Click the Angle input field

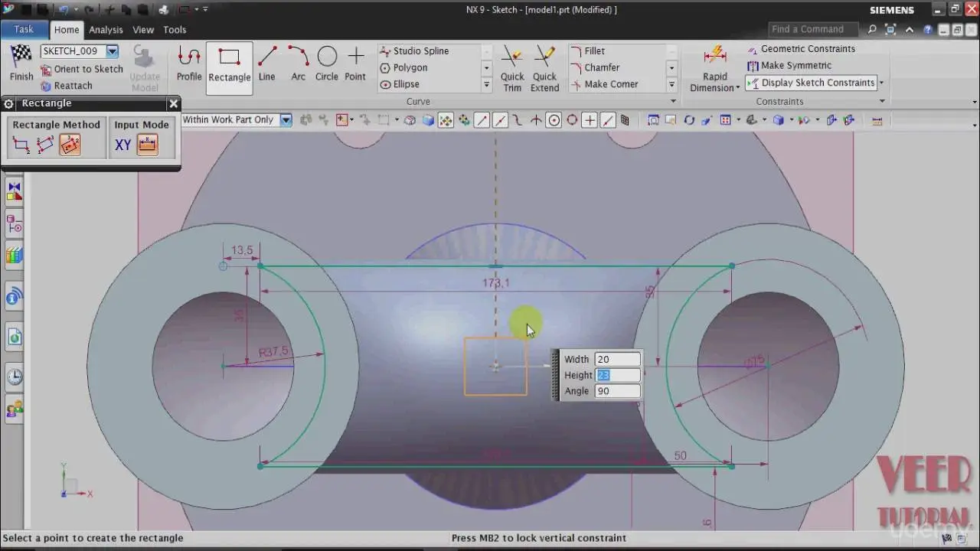tap(618, 391)
